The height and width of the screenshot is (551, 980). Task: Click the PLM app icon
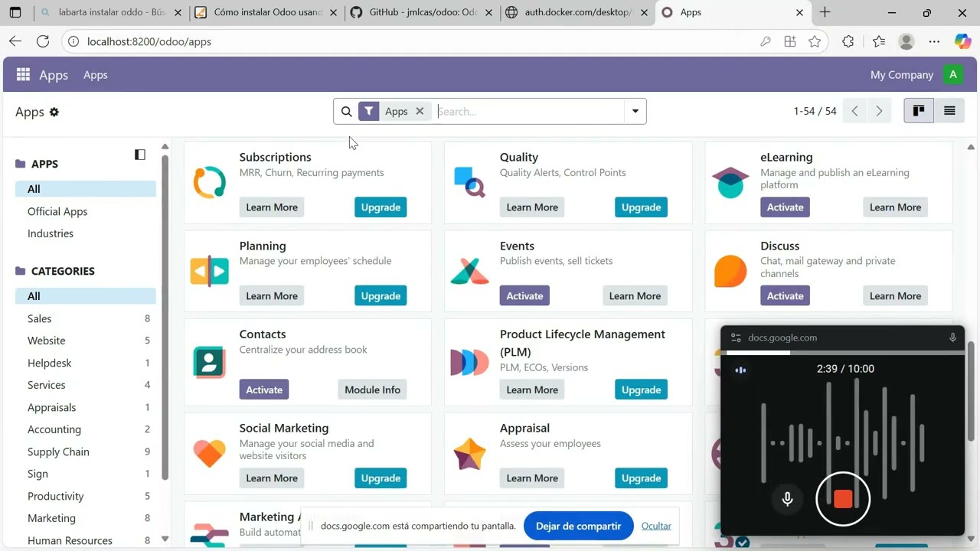pos(469,362)
